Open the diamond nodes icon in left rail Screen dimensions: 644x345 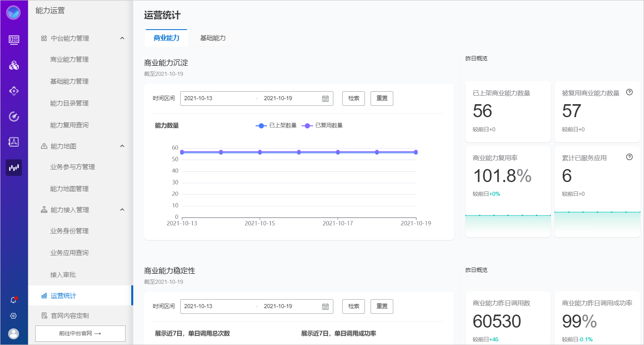[14, 91]
